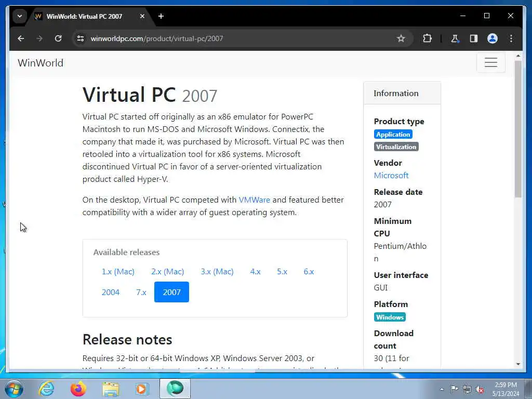The image size is (532, 399).
Task: Click the Windows platform badge
Action: click(390, 317)
